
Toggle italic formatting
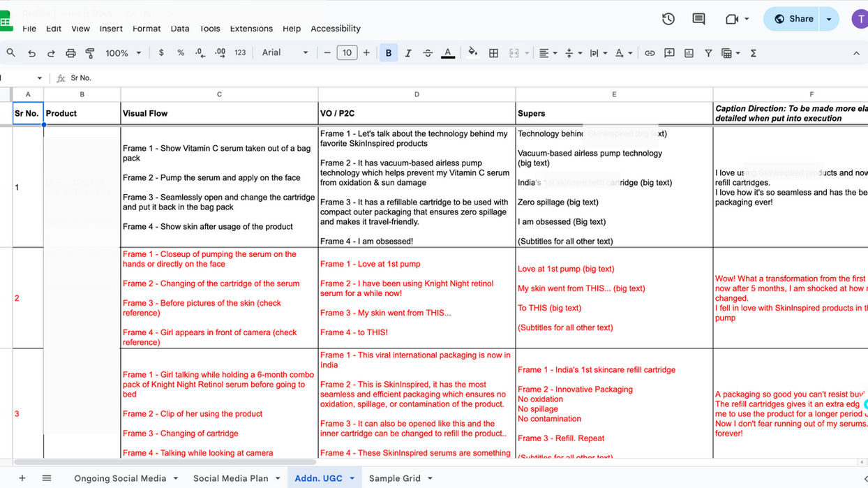tap(408, 53)
